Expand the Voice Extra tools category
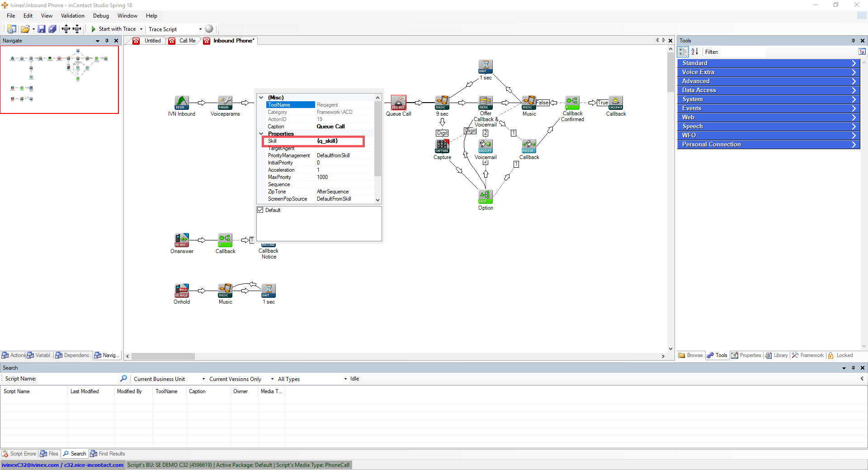868x470 pixels. point(768,72)
